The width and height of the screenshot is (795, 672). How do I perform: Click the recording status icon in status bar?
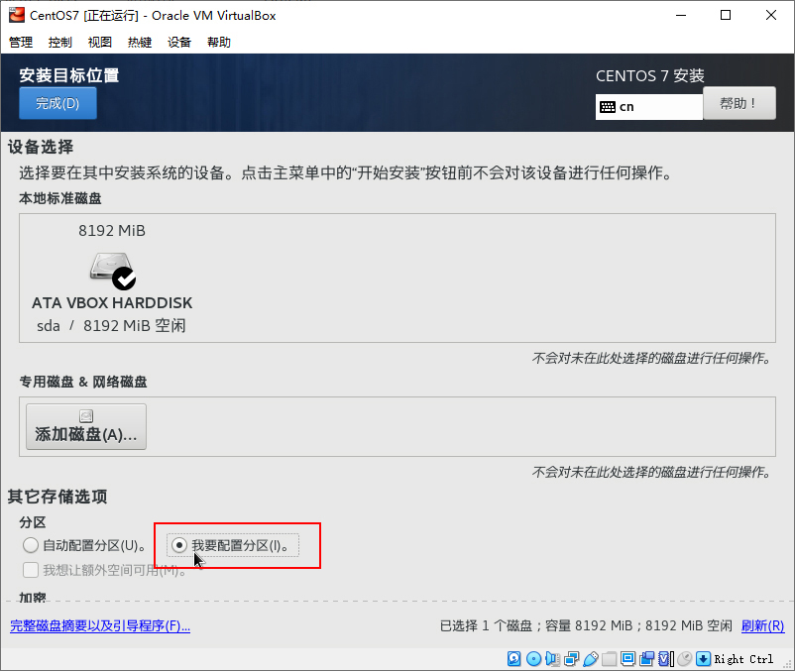tap(646, 659)
